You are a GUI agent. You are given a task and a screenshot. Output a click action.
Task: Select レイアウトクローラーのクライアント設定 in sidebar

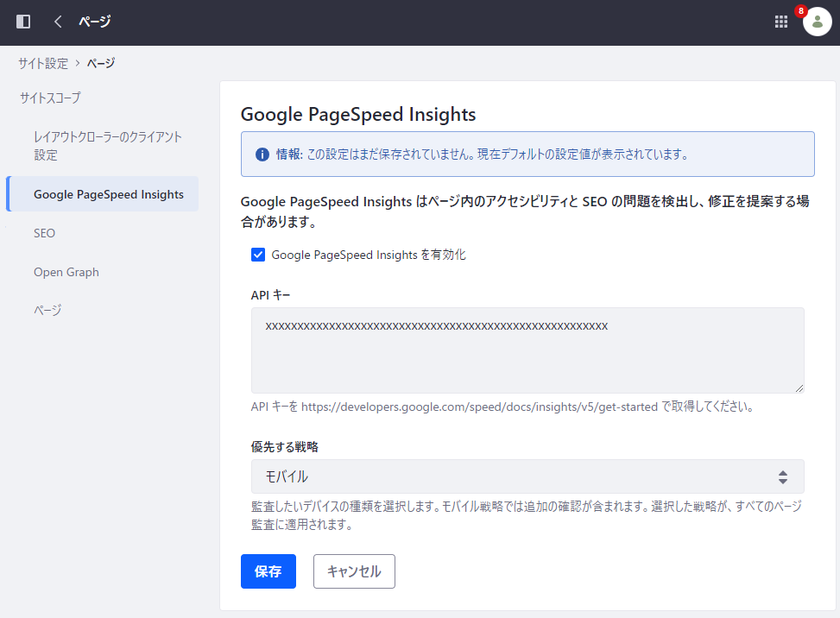coord(107,146)
